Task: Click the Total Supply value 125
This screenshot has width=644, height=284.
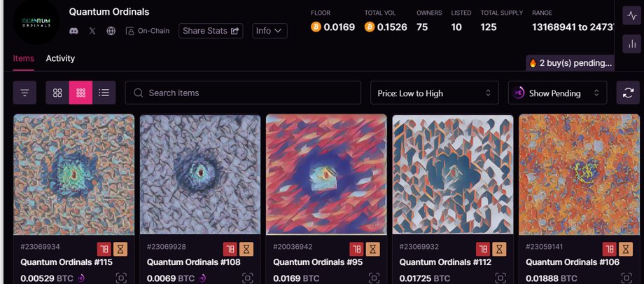Action: click(x=489, y=27)
